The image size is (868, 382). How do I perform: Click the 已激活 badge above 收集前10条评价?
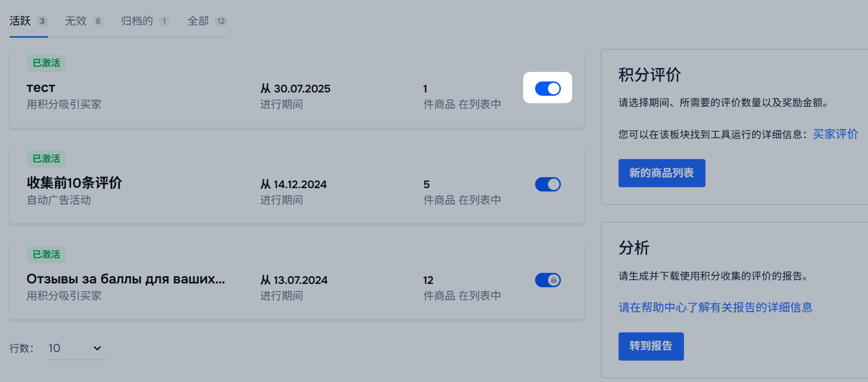pyautogui.click(x=46, y=159)
